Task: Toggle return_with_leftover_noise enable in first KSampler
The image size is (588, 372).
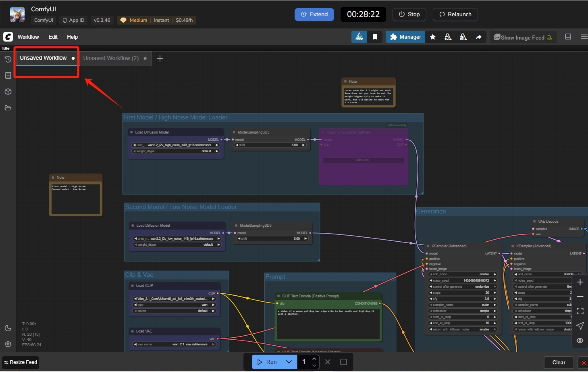Action: point(463,329)
